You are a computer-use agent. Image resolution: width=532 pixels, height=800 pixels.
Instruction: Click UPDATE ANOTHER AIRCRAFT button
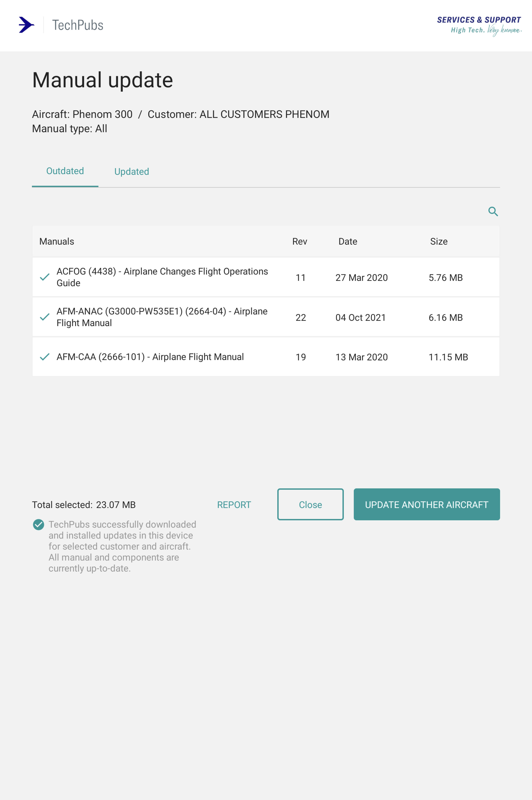pyautogui.click(x=426, y=505)
